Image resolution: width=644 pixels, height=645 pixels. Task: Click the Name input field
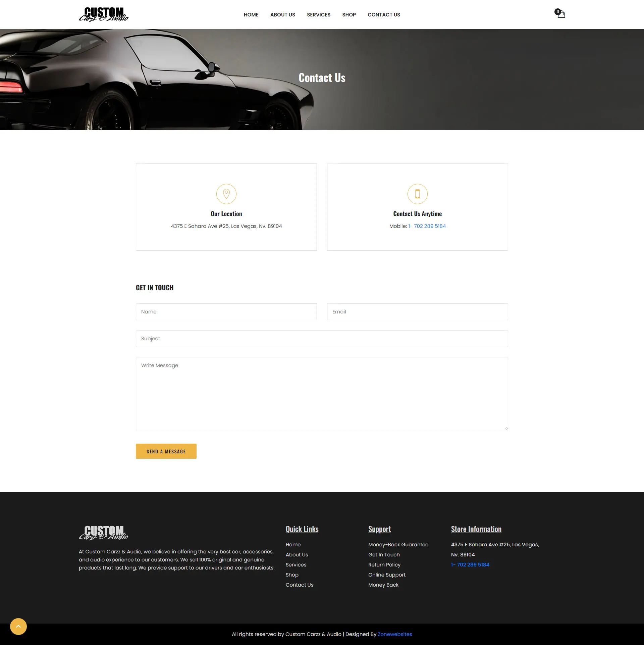point(226,311)
